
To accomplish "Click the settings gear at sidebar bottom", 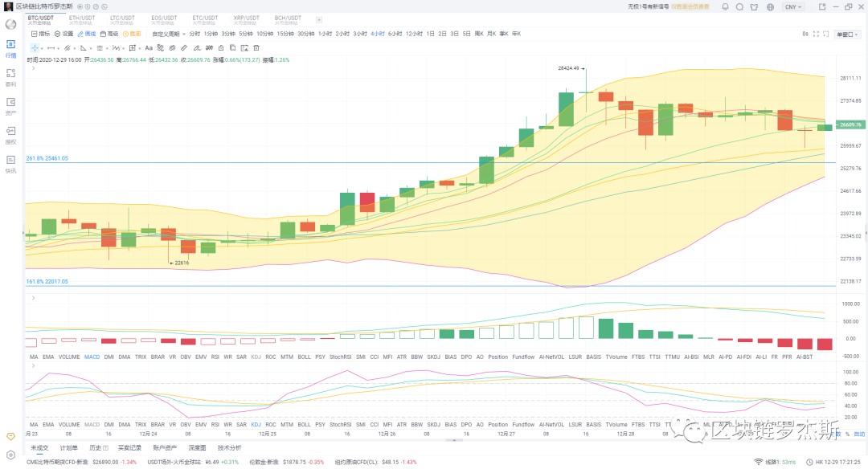I will [x=10, y=455].
